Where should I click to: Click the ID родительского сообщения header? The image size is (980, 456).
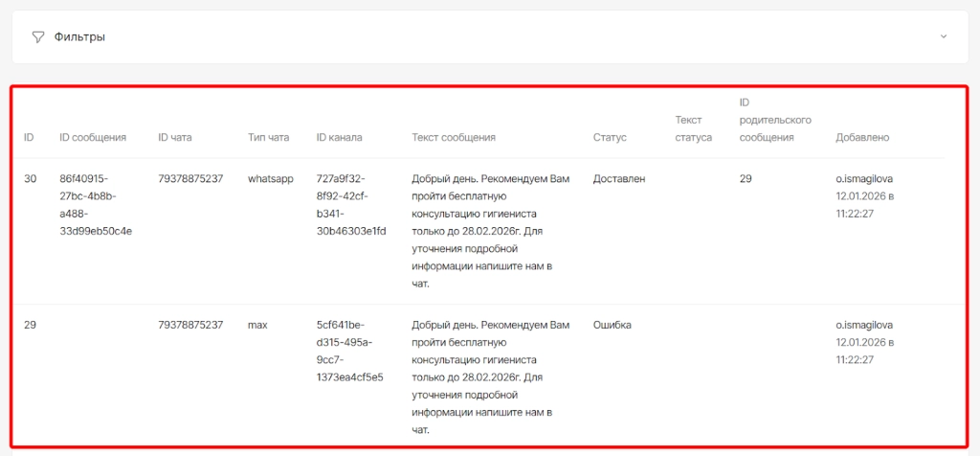click(x=775, y=120)
